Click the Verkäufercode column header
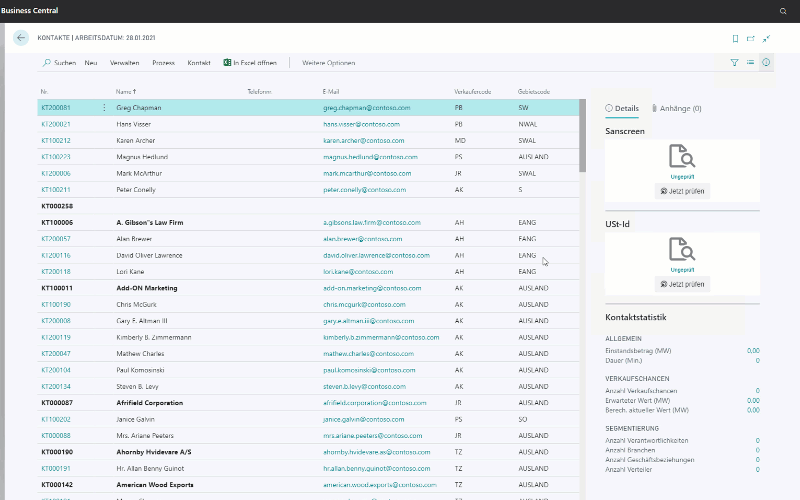Screen dimensions: 800x500 tap(472, 92)
